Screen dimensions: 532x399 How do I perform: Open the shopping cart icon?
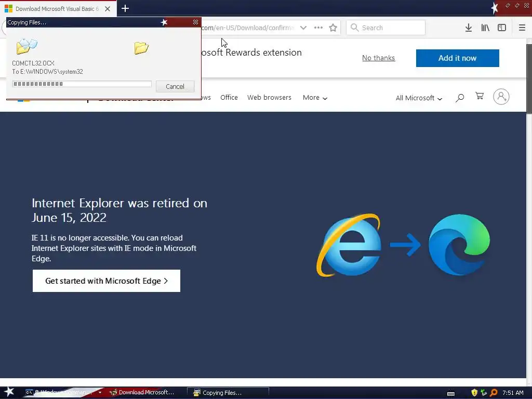(480, 96)
